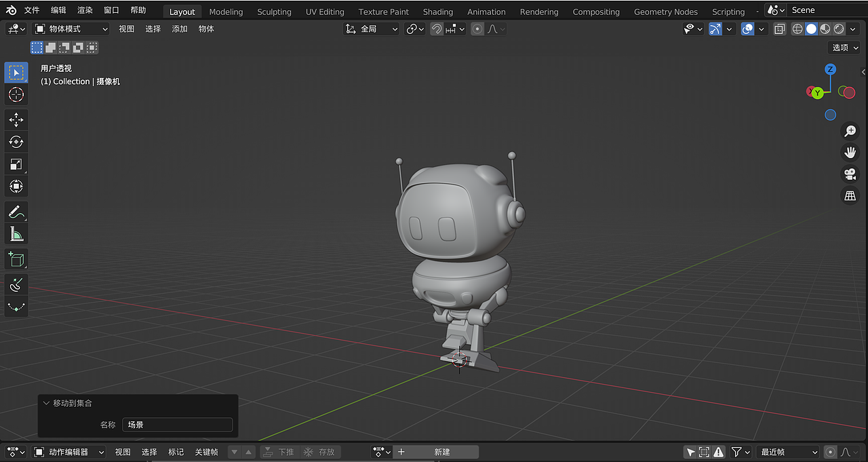Switch to Material Preview shading
Screen dimensions: 868x462
(x=825, y=28)
